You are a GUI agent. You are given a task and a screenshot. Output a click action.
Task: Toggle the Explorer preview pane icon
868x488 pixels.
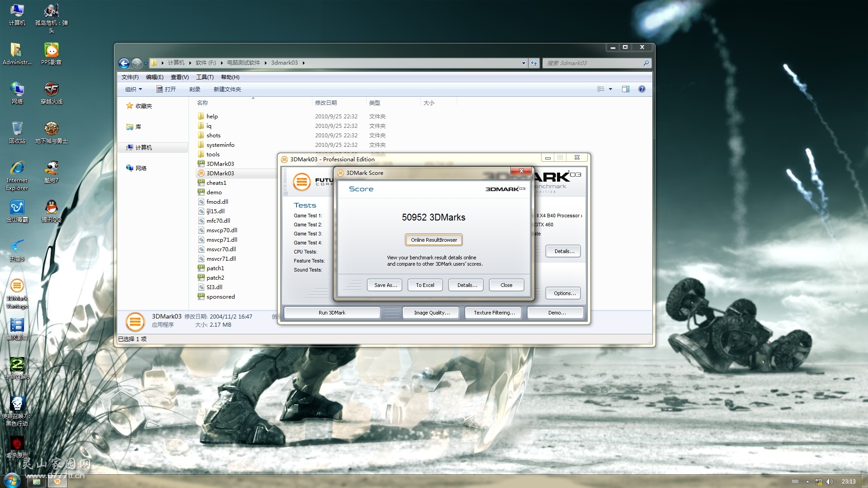pyautogui.click(x=626, y=89)
